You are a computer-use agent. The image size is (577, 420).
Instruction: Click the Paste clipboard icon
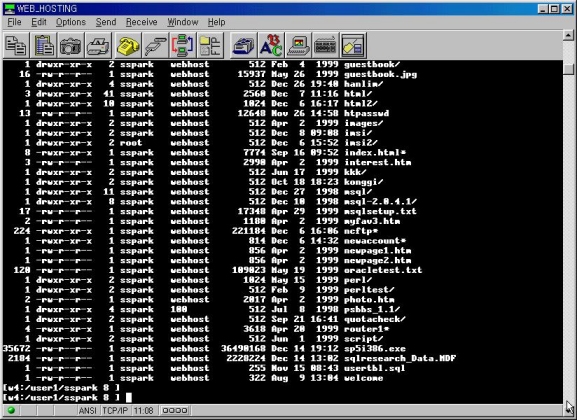point(44,45)
